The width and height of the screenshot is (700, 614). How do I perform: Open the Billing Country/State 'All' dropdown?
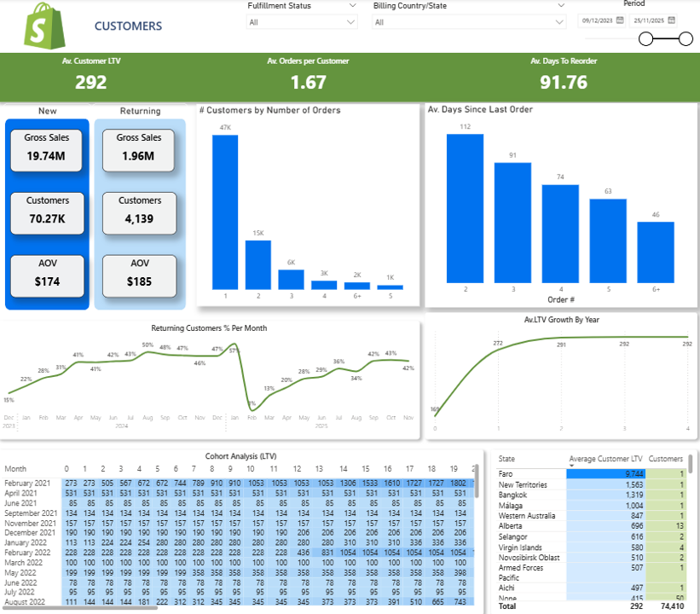tap(469, 22)
